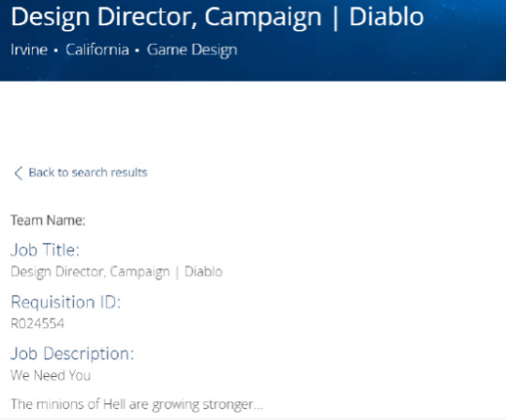The height and width of the screenshot is (420, 506).
Task: Select the California text in the banner
Action: (x=97, y=50)
